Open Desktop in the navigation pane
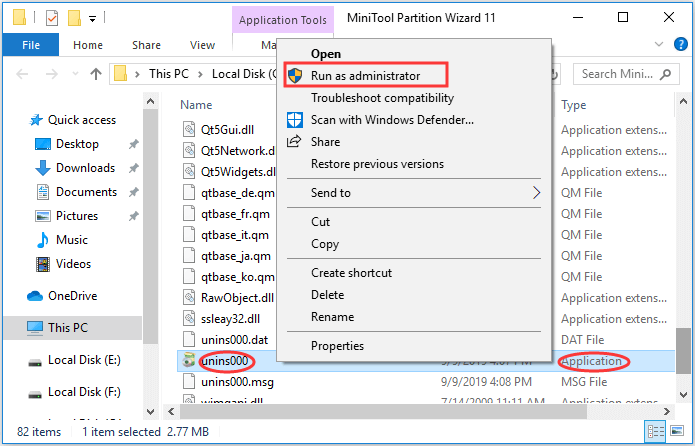The width and height of the screenshot is (695, 446). 66,144
